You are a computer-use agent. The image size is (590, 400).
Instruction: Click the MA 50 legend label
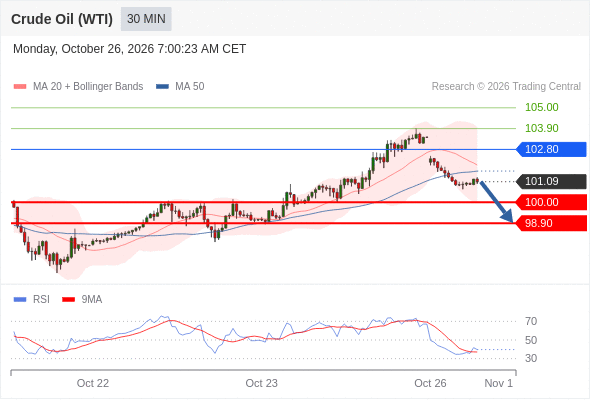coord(190,87)
